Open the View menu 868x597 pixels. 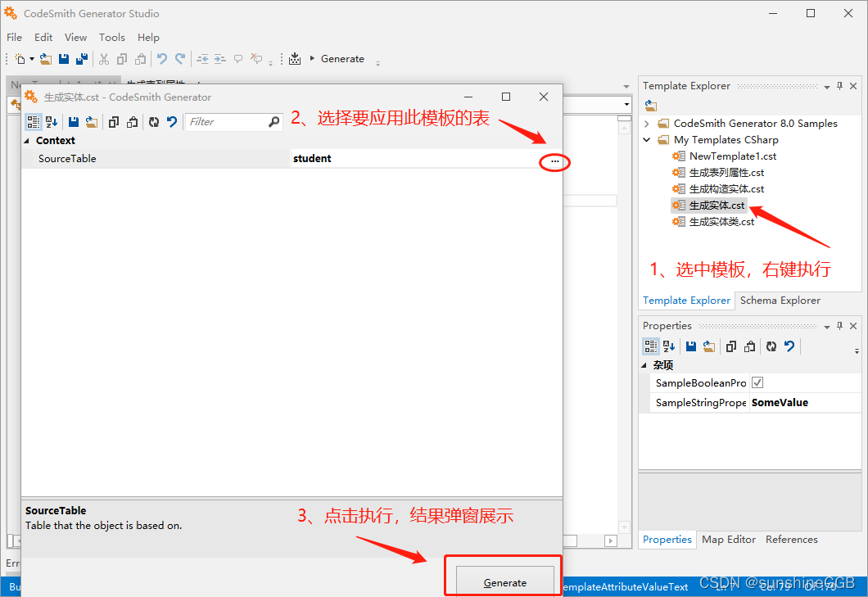point(76,37)
